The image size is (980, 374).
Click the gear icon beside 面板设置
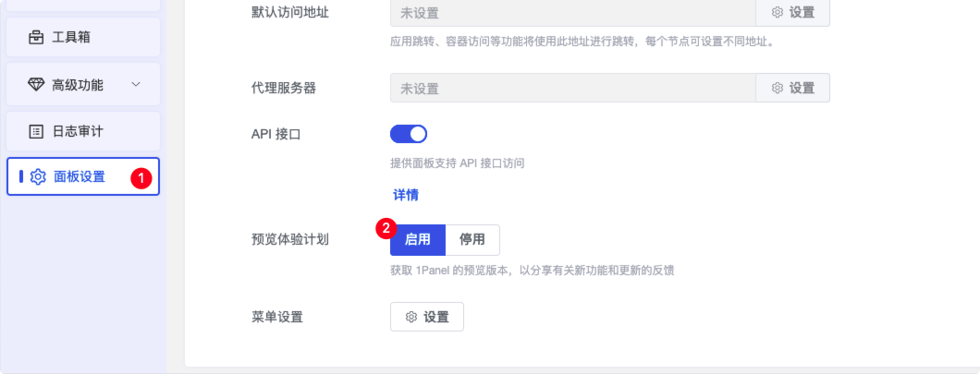[x=38, y=176]
